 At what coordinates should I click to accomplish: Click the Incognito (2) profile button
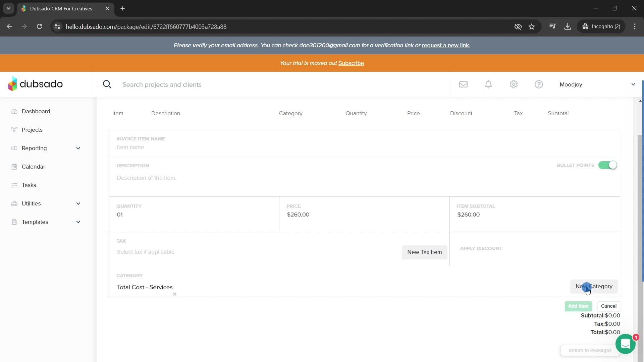point(601,26)
